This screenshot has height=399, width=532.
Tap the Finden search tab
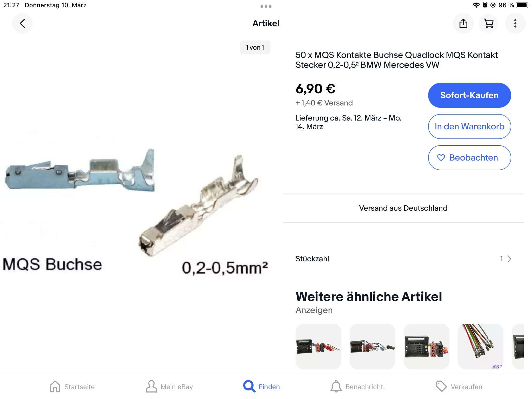[262, 387]
